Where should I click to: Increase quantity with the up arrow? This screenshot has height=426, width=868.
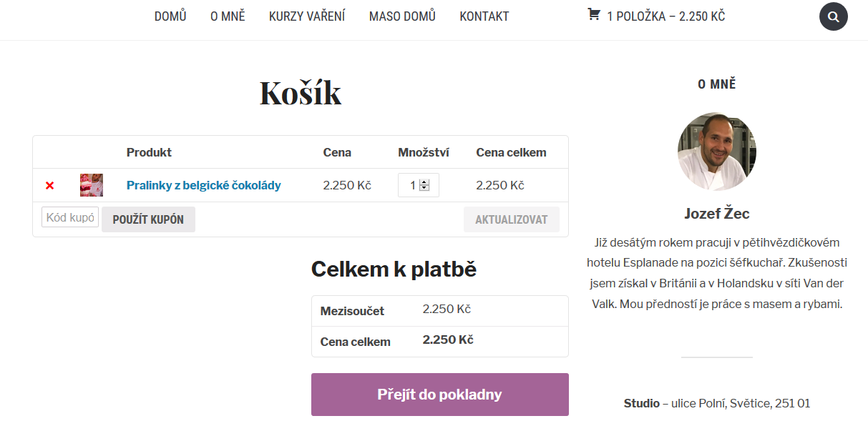tap(424, 182)
